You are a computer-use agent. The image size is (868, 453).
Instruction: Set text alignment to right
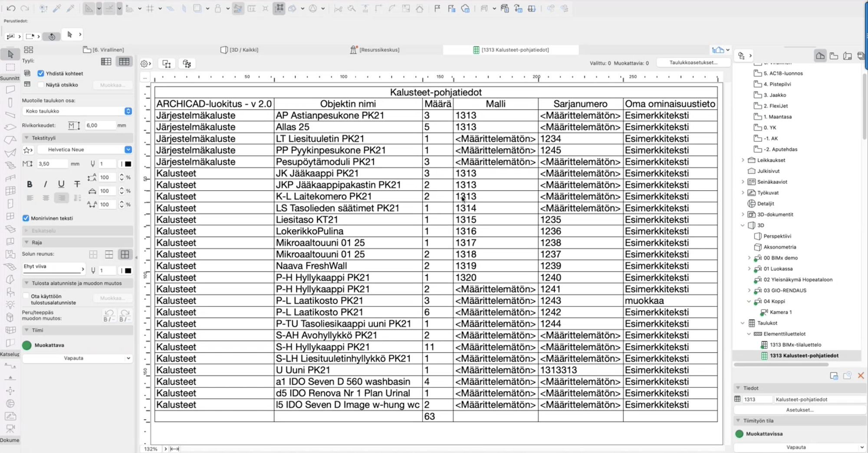62,198
